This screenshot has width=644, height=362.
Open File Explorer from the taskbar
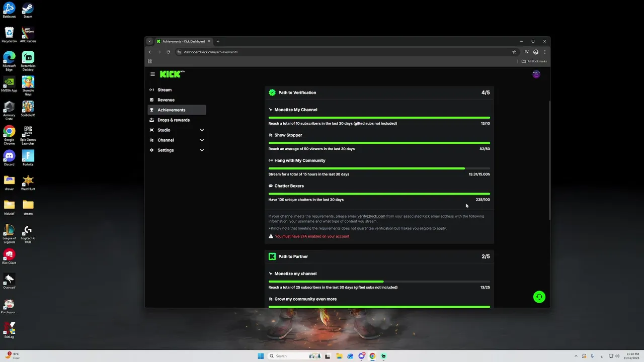pos(339,356)
